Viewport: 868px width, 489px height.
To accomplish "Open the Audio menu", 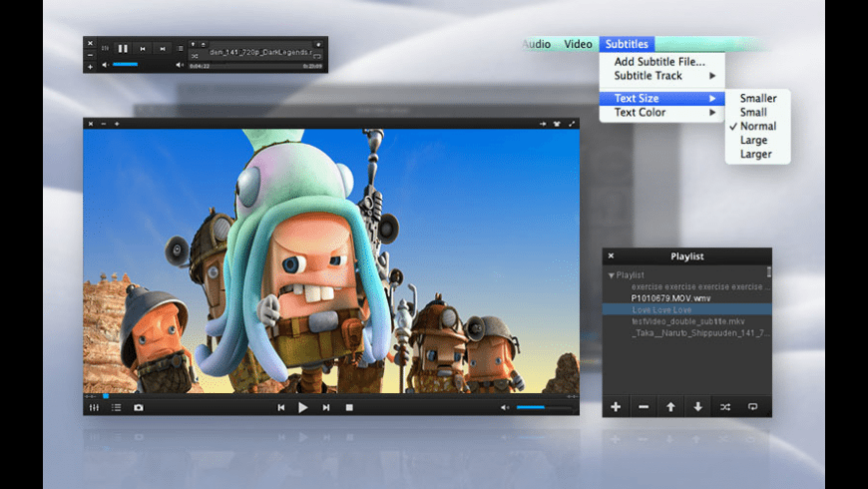I will point(537,44).
